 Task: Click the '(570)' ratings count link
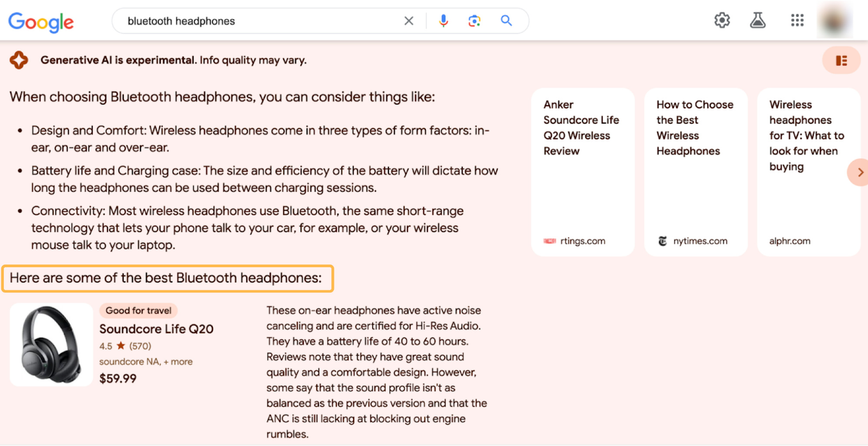click(x=140, y=346)
